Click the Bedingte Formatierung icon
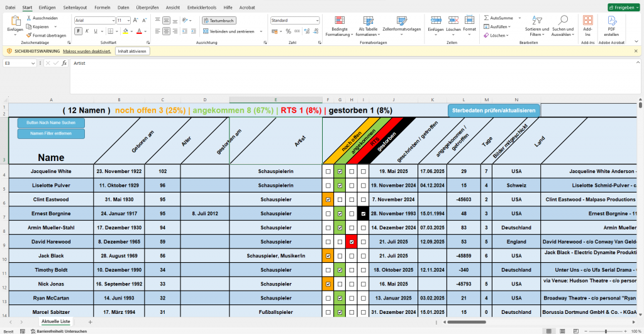The height and width of the screenshot is (334, 644). pyautogui.click(x=340, y=20)
